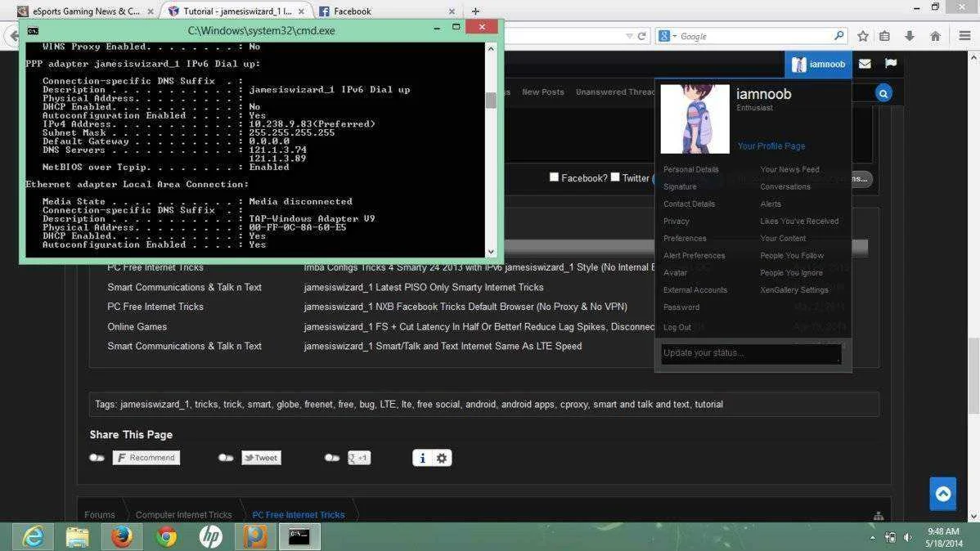Screen dimensions: 980x551
Task: Launch Google Chrome from the taskbar
Action: 166,536
